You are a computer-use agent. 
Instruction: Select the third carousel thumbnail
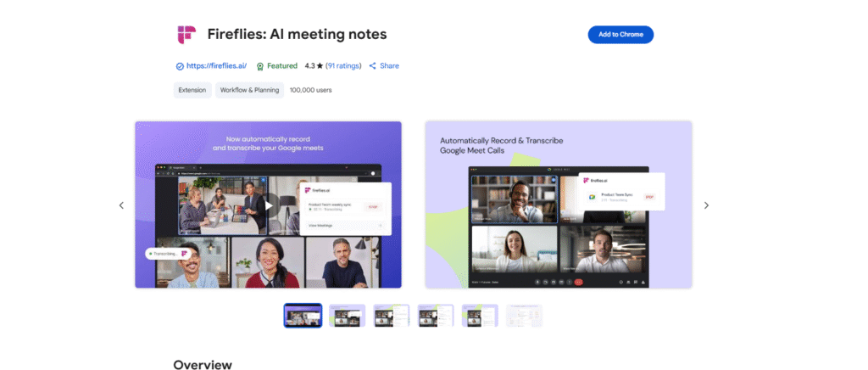pos(391,316)
